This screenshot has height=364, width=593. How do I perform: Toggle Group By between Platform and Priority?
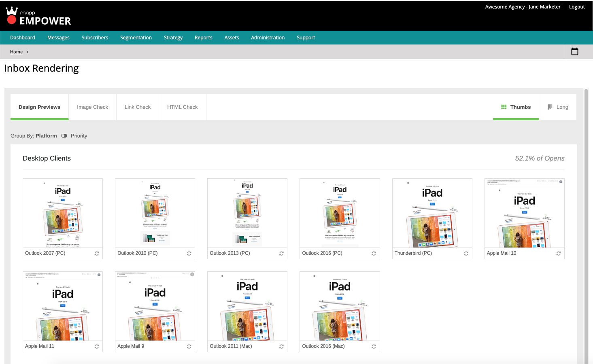pyautogui.click(x=64, y=136)
